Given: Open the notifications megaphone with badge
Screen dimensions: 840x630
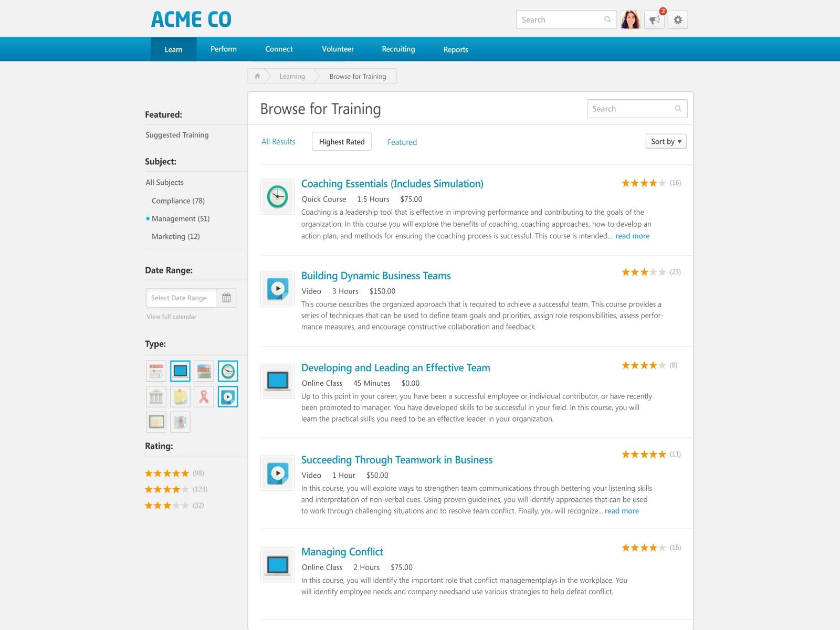Looking at the screenshot, I should [654, 19].
